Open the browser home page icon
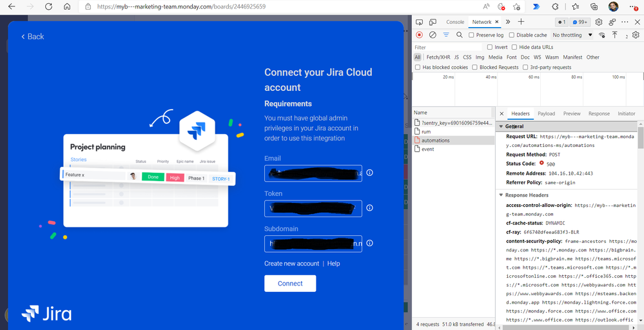644x330 pixels. click(67, 6)
